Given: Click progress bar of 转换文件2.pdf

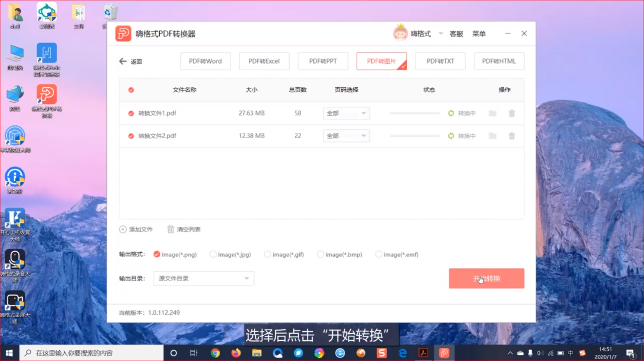Looking at the screenshot, I should tap(415, 136).
